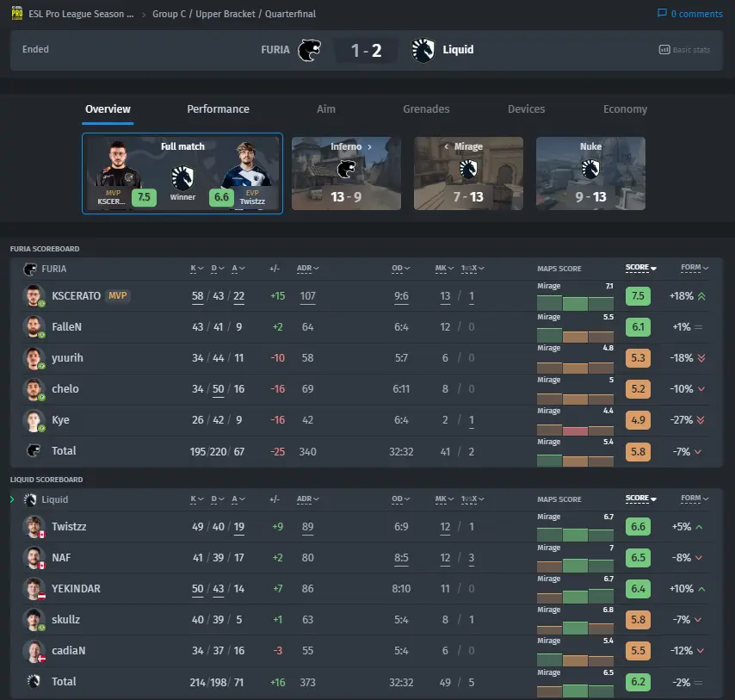The width and height of the screenshot is (735, 700).
Task: Click NAF's player avatar
Action: coord(34,557)
